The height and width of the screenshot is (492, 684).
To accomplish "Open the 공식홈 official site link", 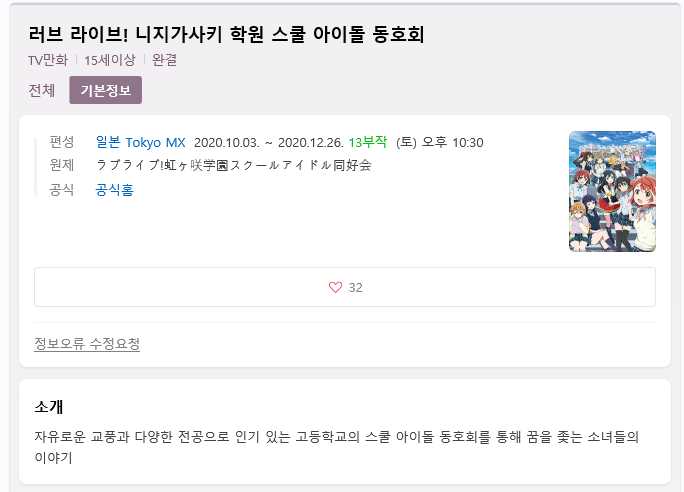I will (114, 190).
